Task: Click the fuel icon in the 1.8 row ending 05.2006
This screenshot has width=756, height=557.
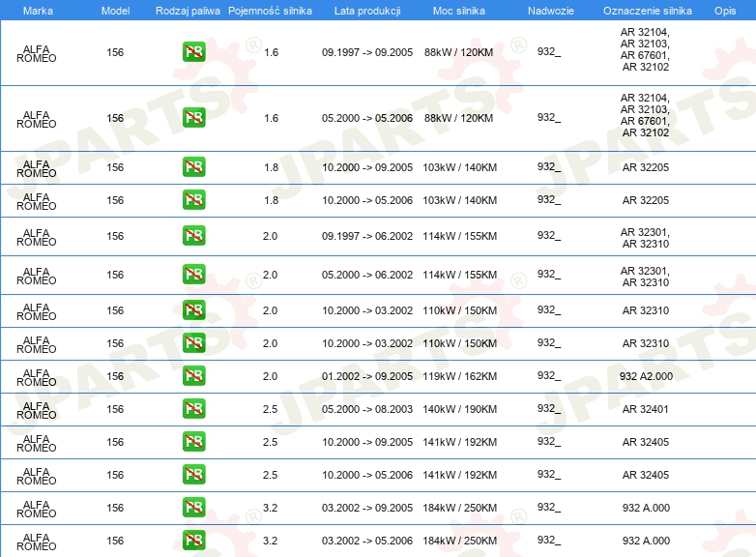Action: [x=193, y=200]
